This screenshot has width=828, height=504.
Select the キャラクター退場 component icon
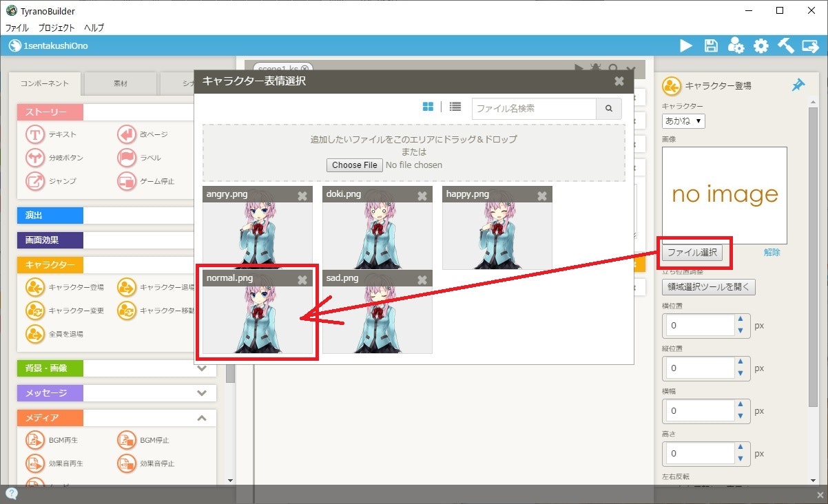point(127,287)
